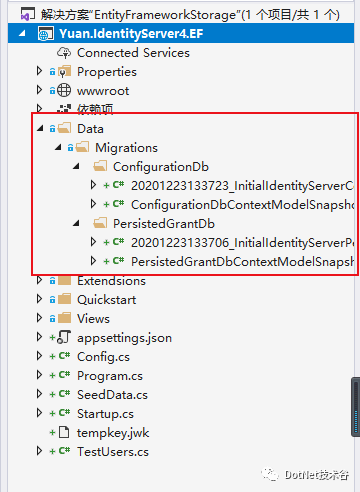Click the Data folder icon
The image size is (360, 492).
click(64, 128)
